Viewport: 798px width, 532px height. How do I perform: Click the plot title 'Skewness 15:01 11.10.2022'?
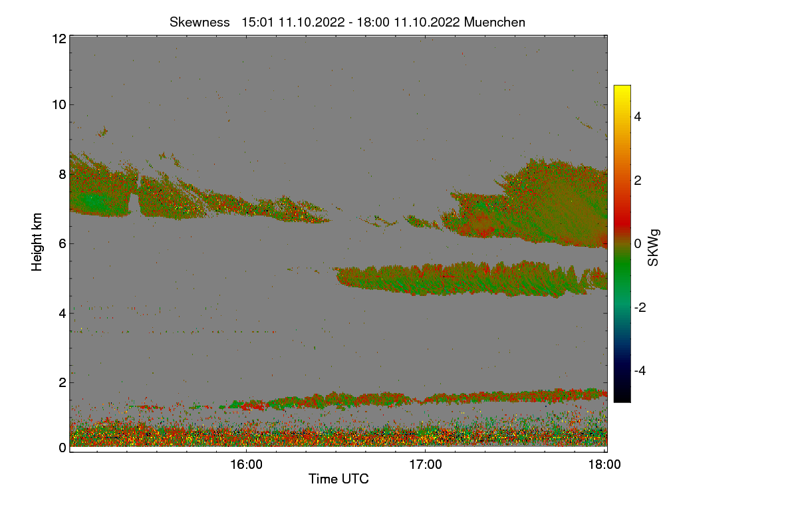point(347,22)
